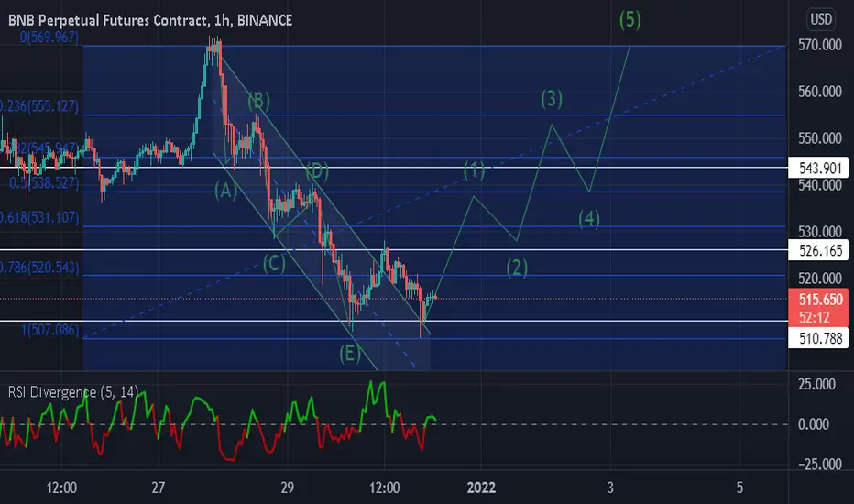Click the corrective wave label (E)
Screen dimensions: 854x504
click(x=350, y=354)
